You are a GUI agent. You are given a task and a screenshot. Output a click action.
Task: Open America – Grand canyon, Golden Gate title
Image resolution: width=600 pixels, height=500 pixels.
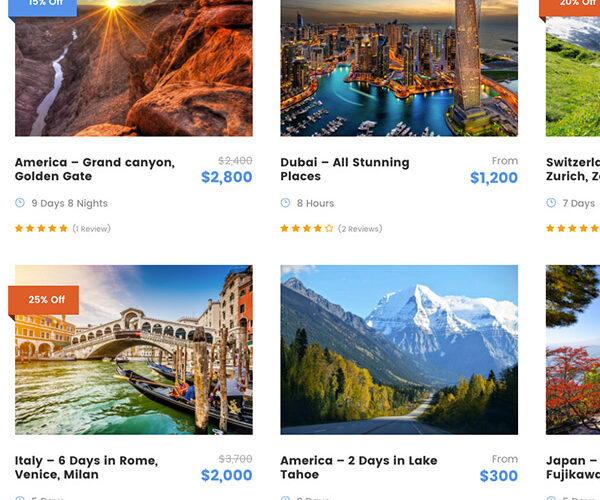(94, 169)
